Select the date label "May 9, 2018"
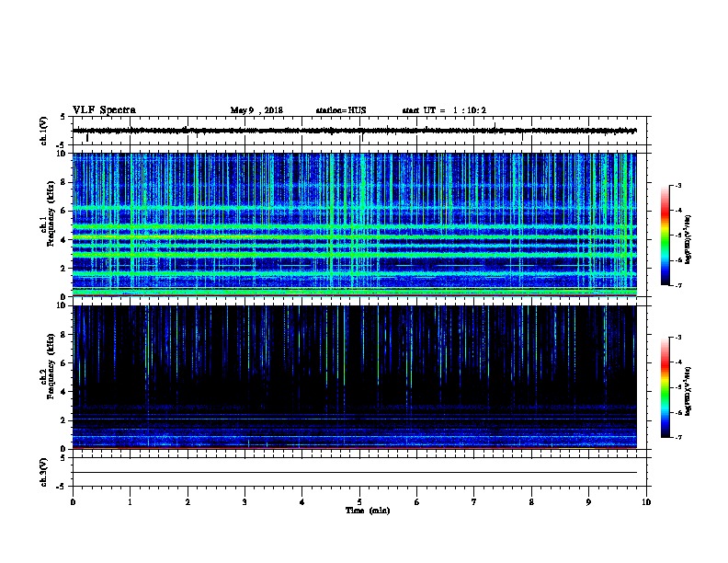Screen dimensions: 728x563 [256, 110]
